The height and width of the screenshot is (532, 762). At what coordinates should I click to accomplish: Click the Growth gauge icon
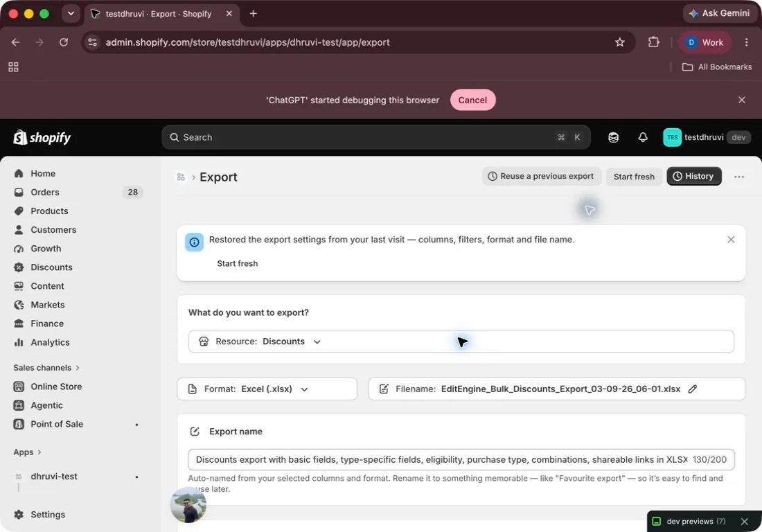click(x=19, y=249)
